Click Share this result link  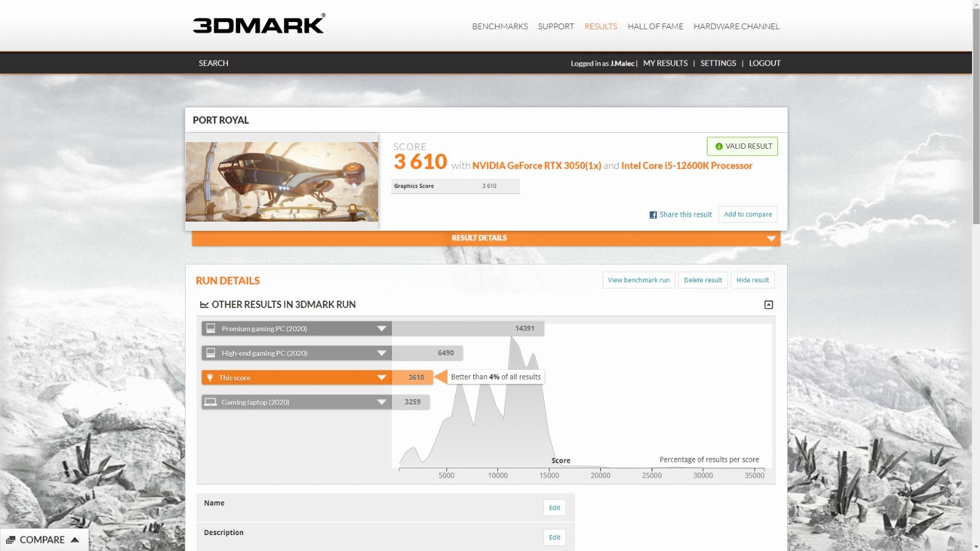tap(685, 215)
